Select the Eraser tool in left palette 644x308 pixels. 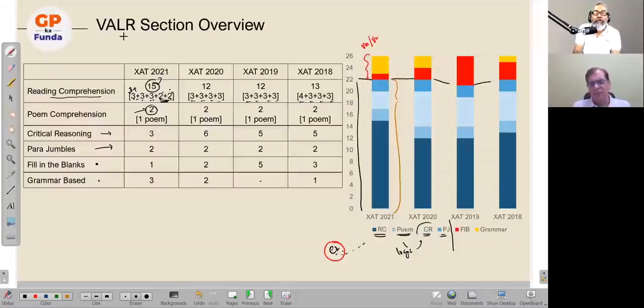point(11,67)
